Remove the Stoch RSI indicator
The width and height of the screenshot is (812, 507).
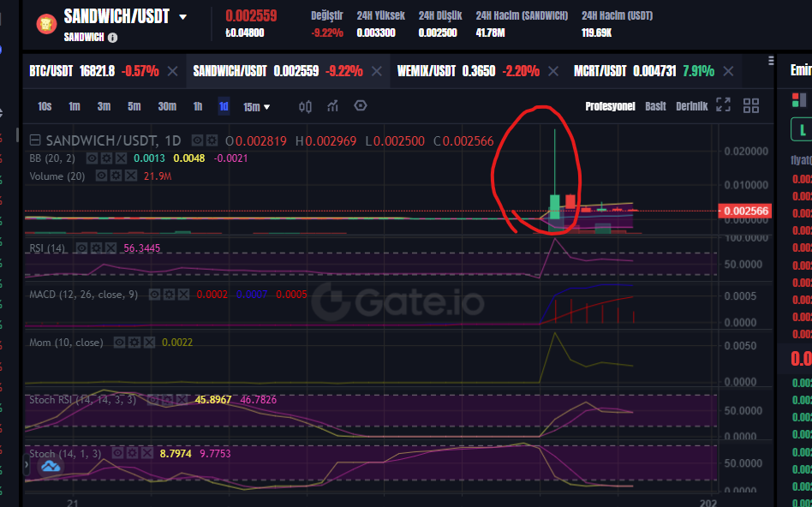click(x=182, y=400)
